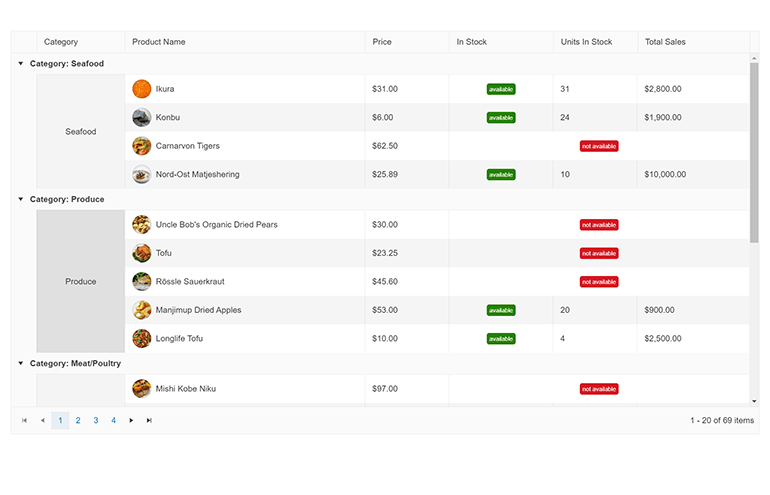770x495 pixels.
Task: Sort by the Price column header
Action: pyautogui.click(x=382, y=42)
